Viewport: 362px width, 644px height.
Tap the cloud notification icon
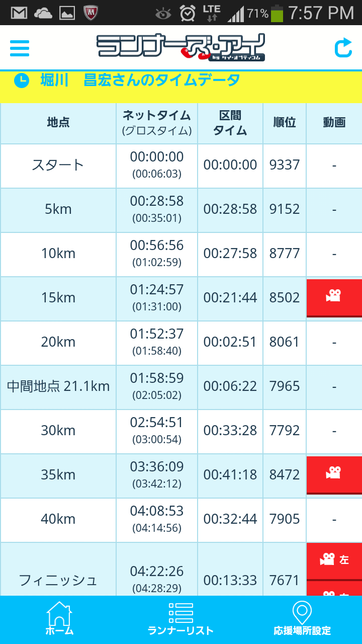43,13
